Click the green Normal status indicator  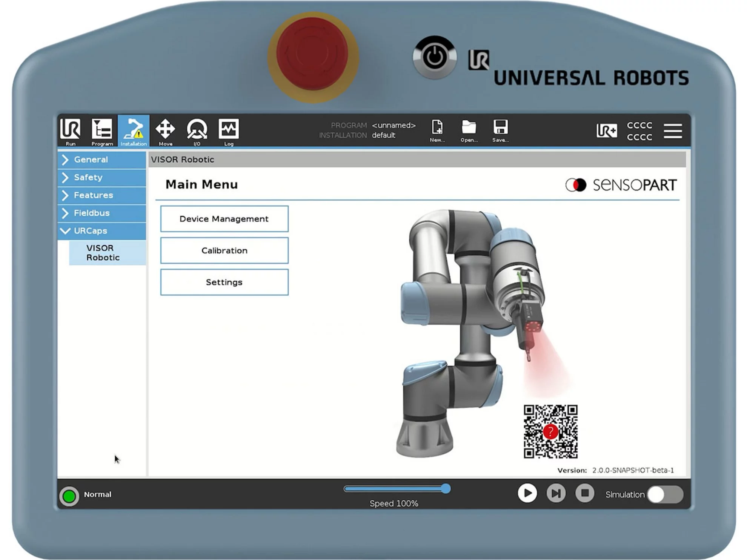click(x=69, y=496)
